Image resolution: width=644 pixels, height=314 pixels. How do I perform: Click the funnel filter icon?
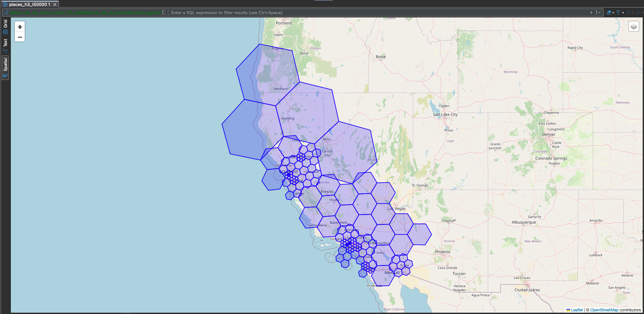point(618,12)
